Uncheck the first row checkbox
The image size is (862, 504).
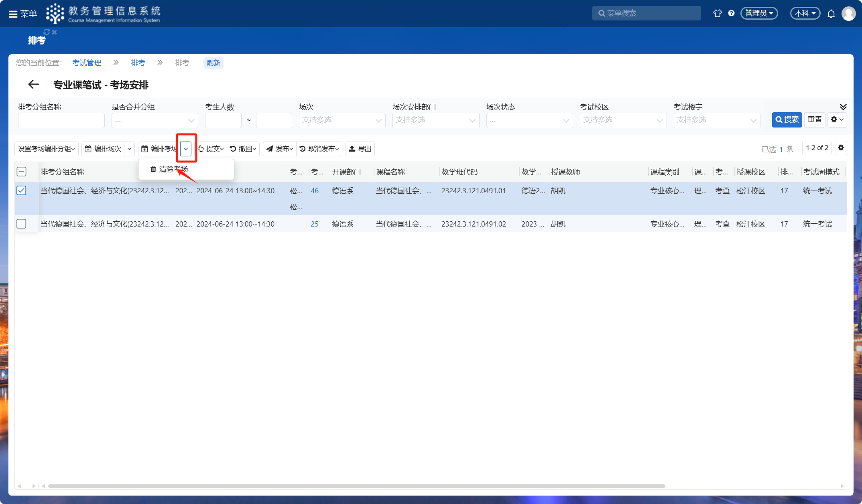(21, 190)
